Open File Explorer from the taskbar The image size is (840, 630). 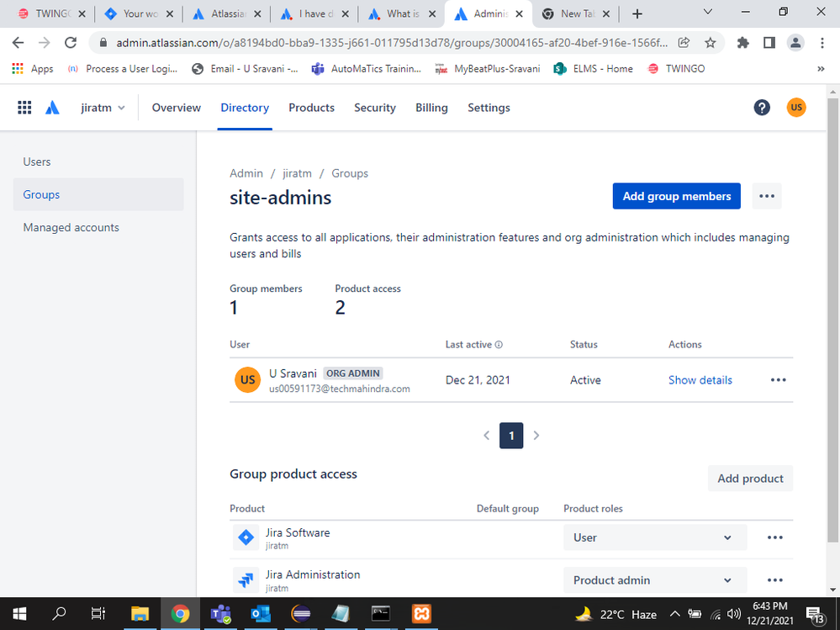(x=140, y=613)
